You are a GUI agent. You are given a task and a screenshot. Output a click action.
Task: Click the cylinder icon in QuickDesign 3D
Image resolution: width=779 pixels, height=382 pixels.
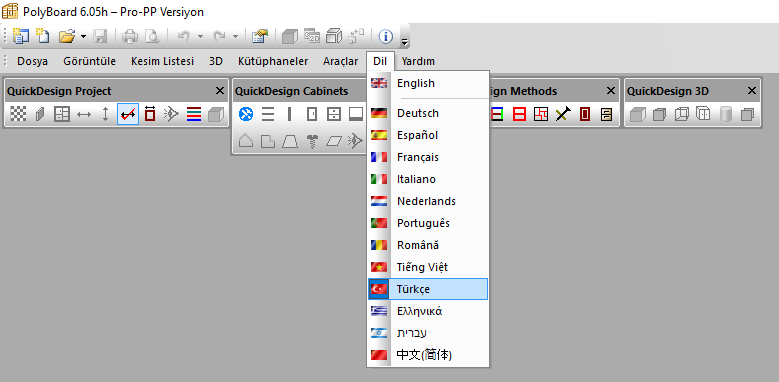(726, 114)
